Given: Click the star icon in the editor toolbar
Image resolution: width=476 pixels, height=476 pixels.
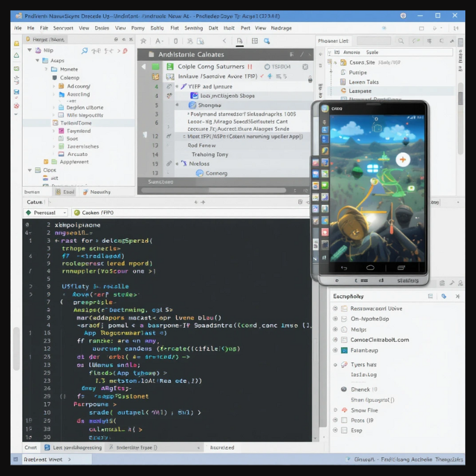Looking at the screenshot, I should [143, 41].
